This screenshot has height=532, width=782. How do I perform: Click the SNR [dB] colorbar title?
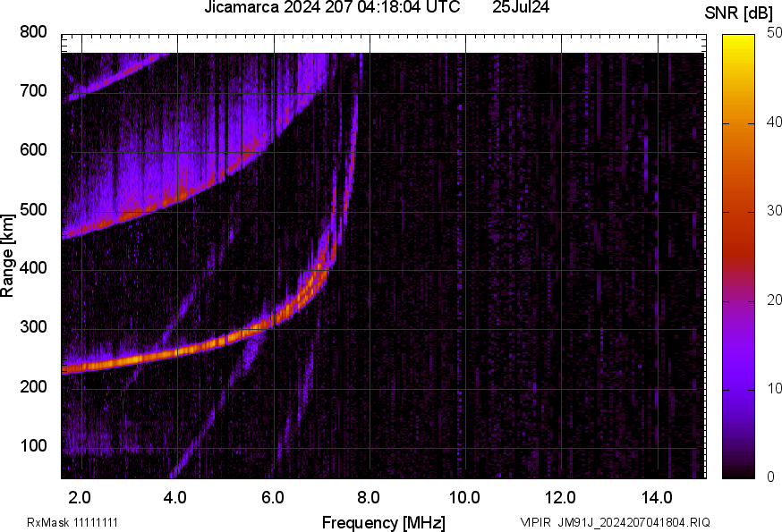click(x=739, y=13)
